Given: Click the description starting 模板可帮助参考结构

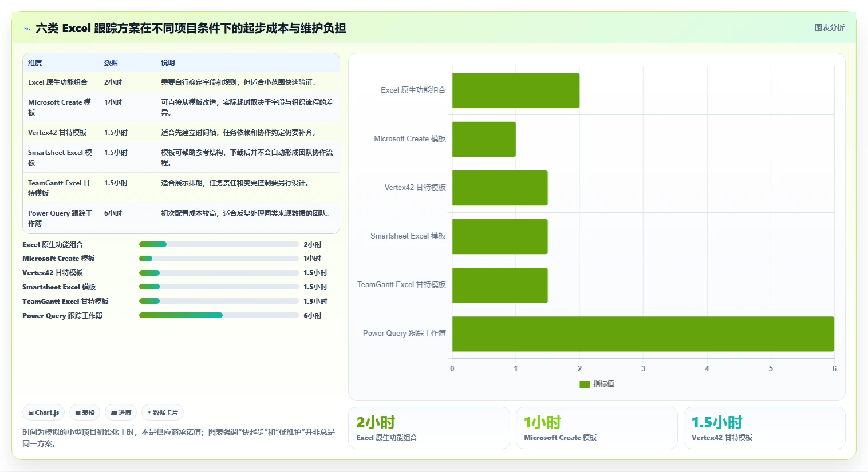Looking at the screenshot, I should tap(247, 157).
